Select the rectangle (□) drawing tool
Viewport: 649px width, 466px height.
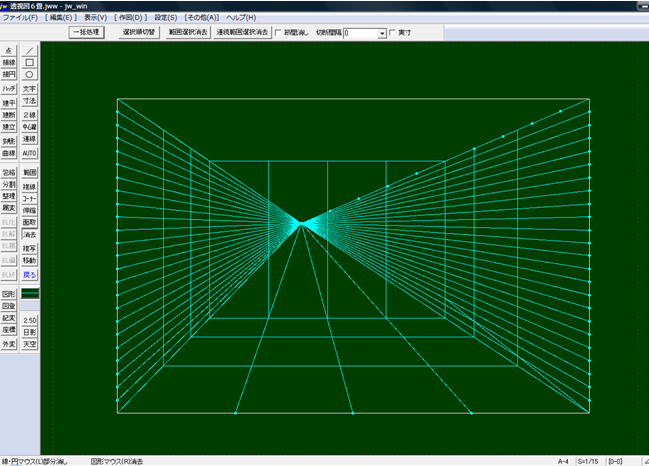tap(30, 62)
